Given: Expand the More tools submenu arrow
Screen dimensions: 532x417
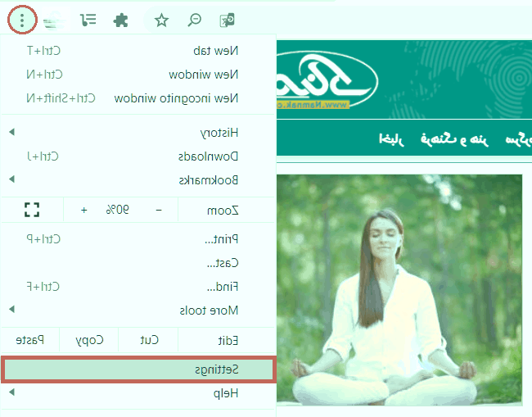Looking at the screenshot, I should tap(12, 309).
